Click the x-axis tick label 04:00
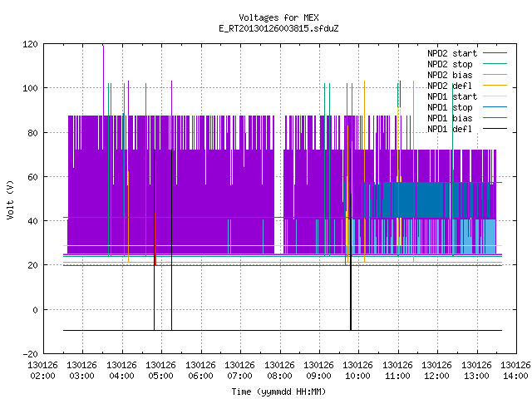Screen dimensions: 532x399 [x=121, y=377]
